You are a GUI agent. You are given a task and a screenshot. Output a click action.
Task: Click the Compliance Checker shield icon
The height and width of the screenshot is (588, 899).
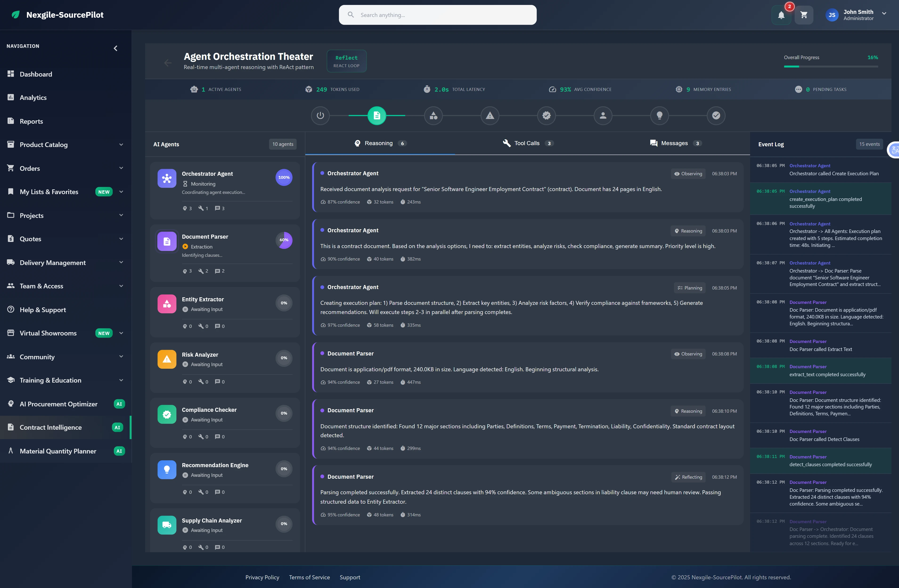coord(167,414)
